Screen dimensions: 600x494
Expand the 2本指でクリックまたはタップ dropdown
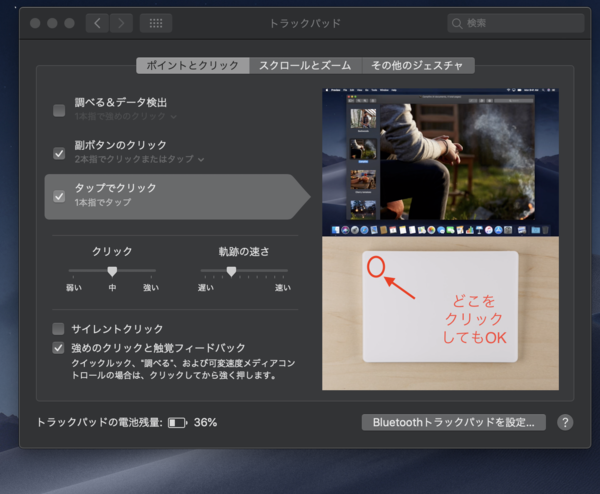click(139, 159)
